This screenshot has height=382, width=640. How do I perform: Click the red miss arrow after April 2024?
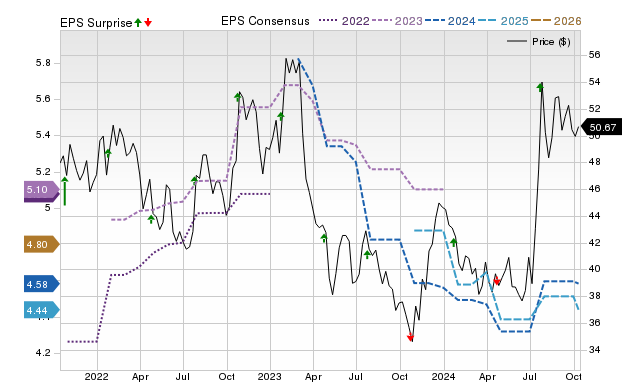pos(497,281)
